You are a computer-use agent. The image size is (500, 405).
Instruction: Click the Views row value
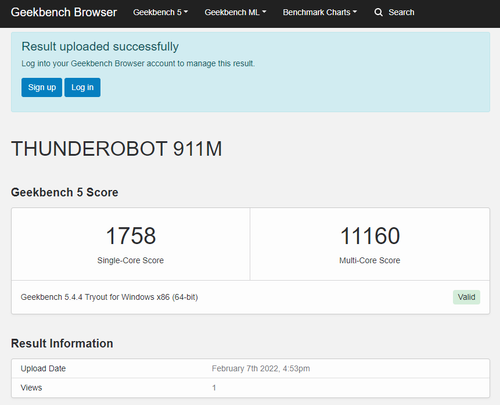tap(214, 388)
